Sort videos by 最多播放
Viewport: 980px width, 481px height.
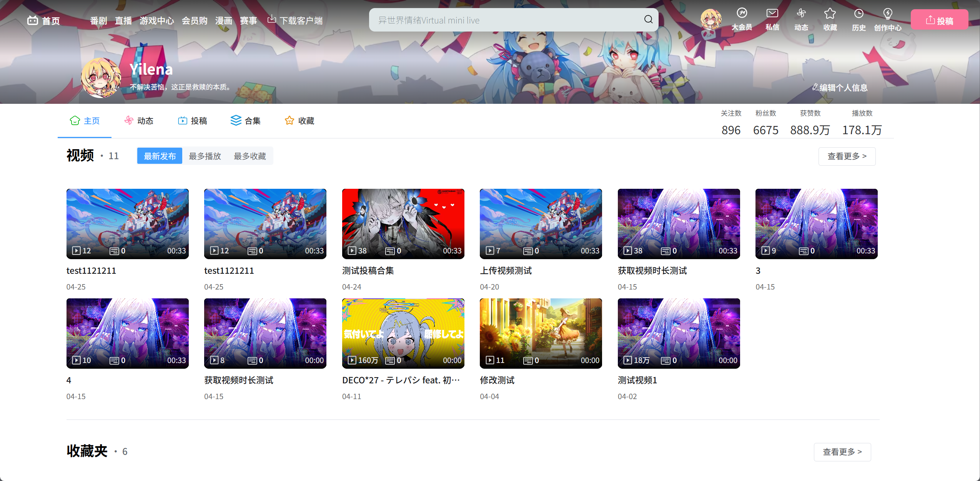pyautogui.click(x=205, y=156)
